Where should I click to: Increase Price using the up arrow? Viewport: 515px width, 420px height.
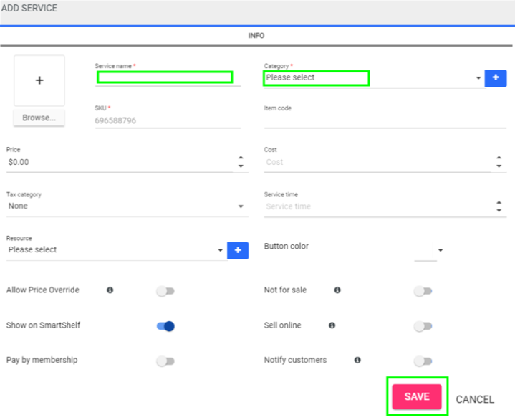coord(241,158)
